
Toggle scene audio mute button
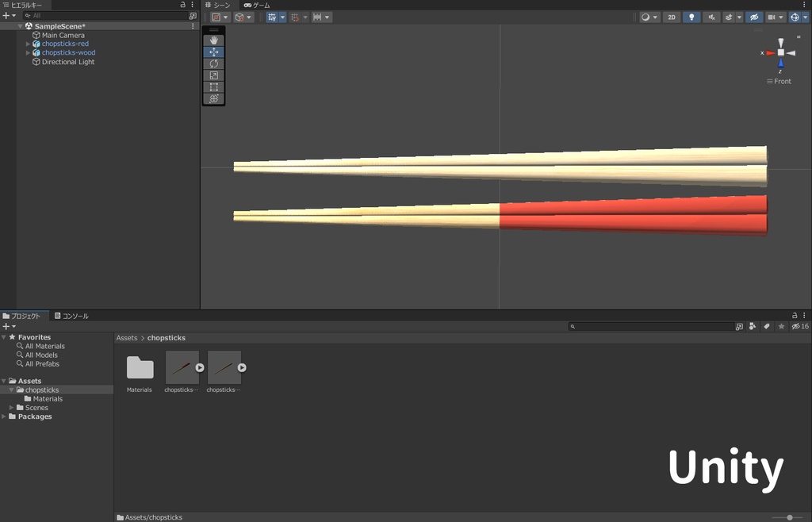tap(711, 17)
